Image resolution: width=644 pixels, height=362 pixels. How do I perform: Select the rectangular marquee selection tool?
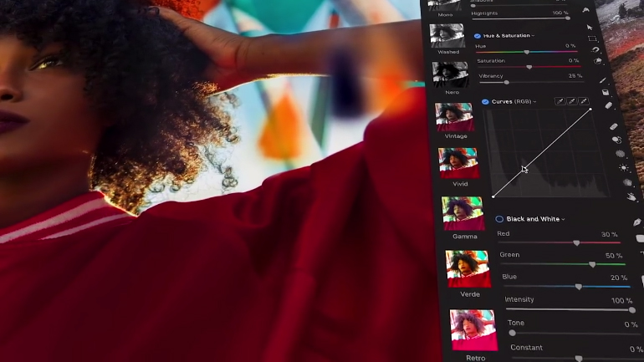pyautogui.click(x=592, y=38)
